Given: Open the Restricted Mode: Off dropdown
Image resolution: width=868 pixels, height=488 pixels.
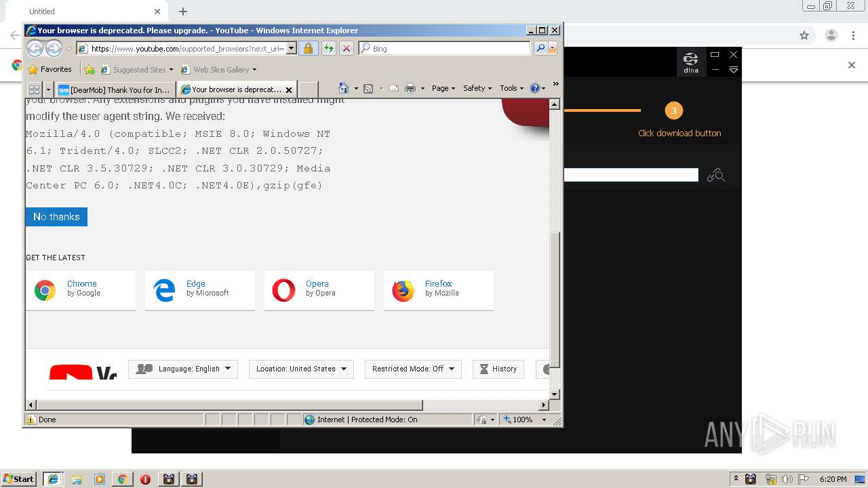Looking at the screenshot, I should pyautogui.click(x=413, y=369).
